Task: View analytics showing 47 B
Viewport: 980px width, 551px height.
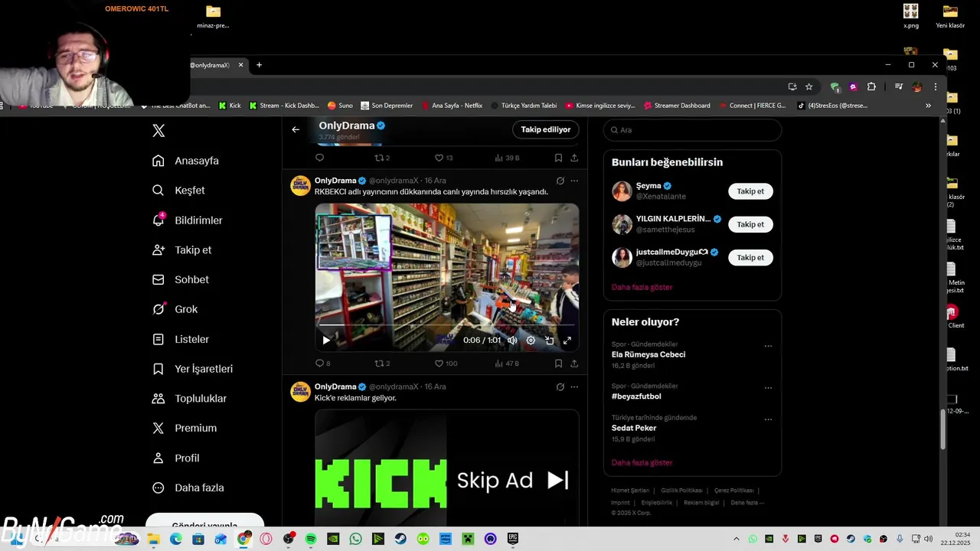Action: coord(507,364)
